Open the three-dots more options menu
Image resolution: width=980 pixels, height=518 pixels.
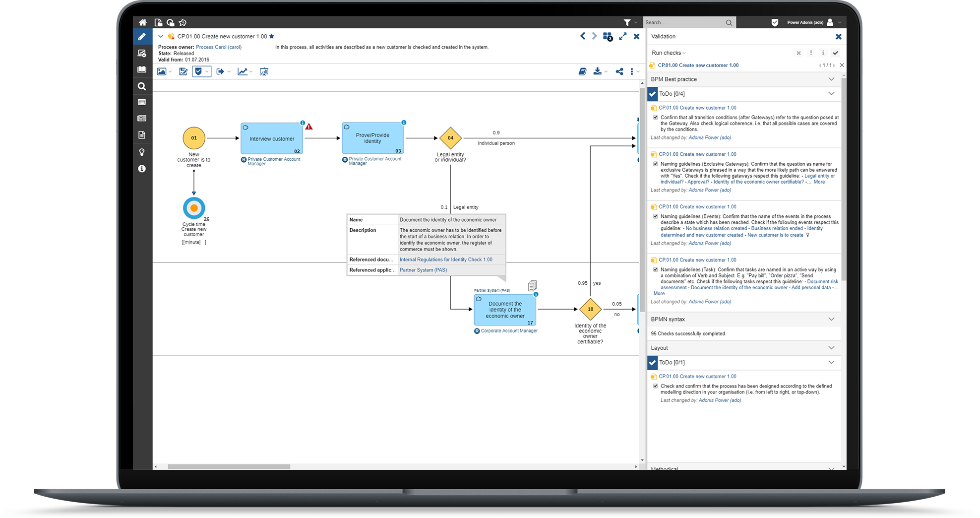click(x=631, y=71)
